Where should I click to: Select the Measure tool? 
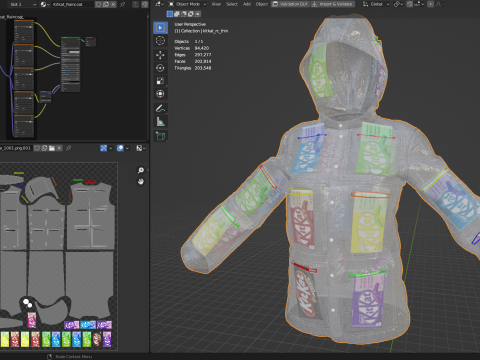click(x=160, y=122)
